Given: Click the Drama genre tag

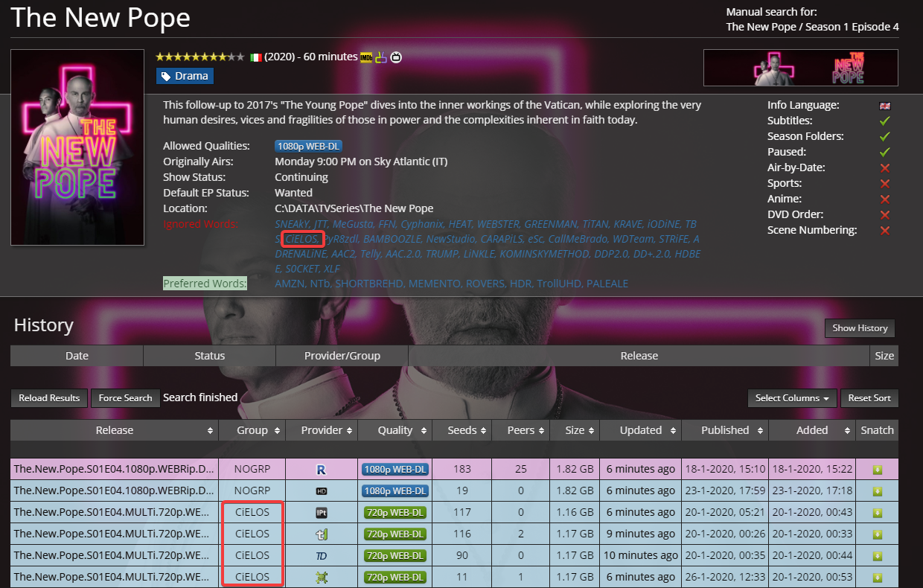Looking at the screenshot, I should pos(185,76).
